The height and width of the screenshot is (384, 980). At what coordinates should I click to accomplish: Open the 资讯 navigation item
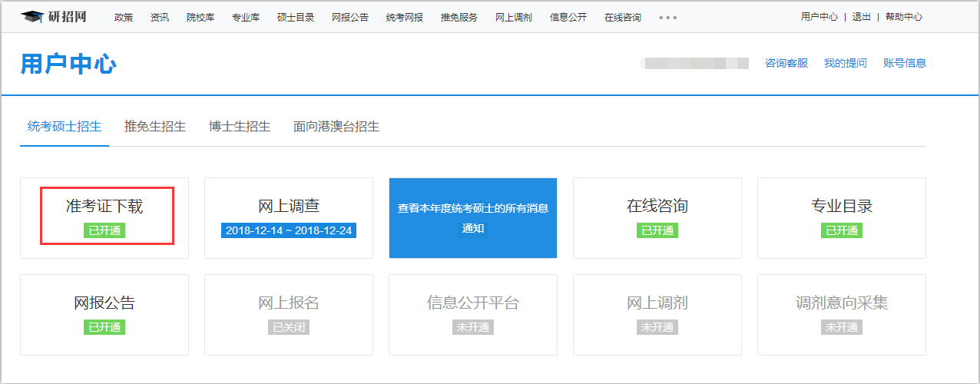(x=160, y=17)
